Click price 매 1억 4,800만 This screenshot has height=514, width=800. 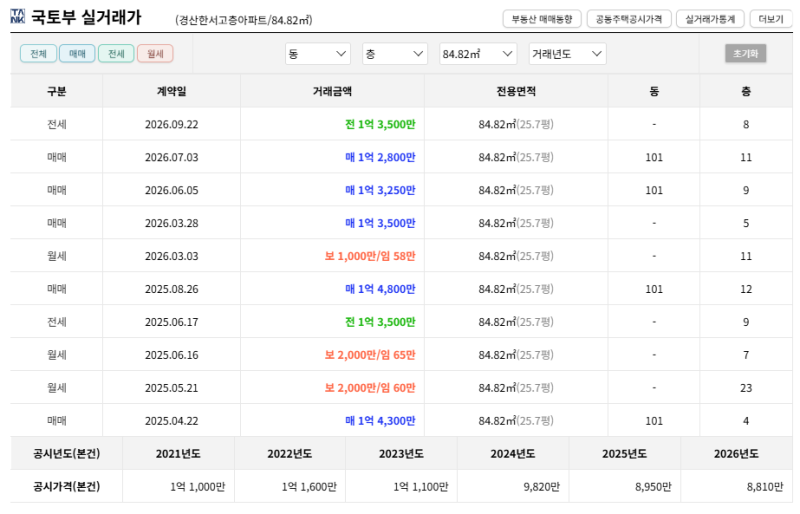(380, 289)
